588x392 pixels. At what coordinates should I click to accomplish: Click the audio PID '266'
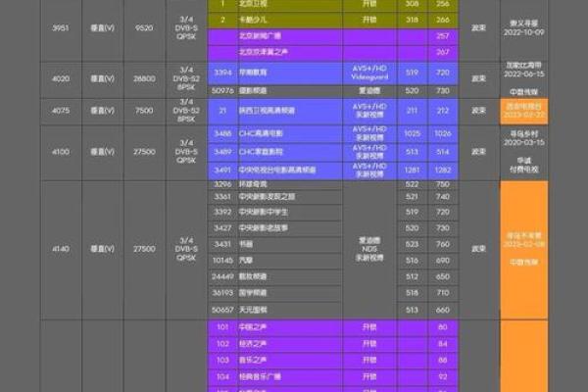click(x=443, y=20)
